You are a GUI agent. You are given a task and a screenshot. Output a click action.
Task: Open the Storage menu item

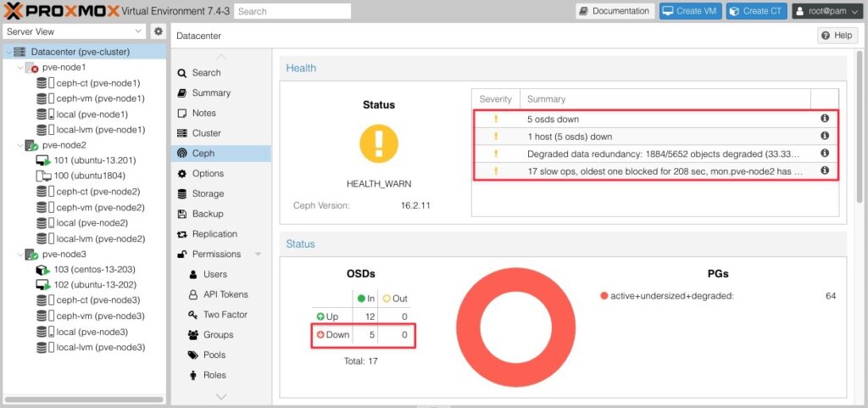coord(221,193)
